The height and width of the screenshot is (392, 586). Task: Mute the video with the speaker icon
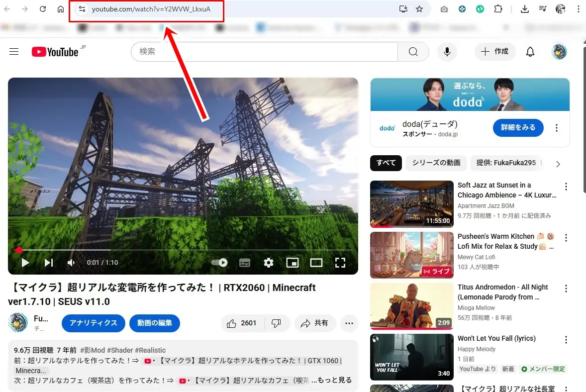(x=71, y=263)
